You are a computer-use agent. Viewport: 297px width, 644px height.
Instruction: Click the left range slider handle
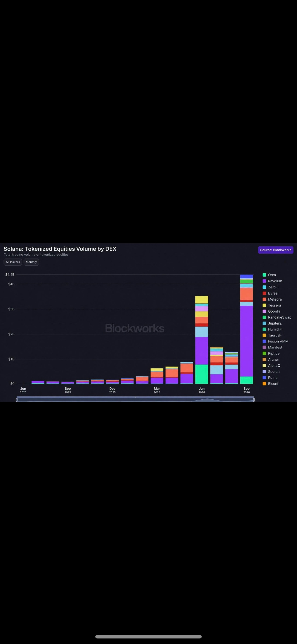click(17, 400)
